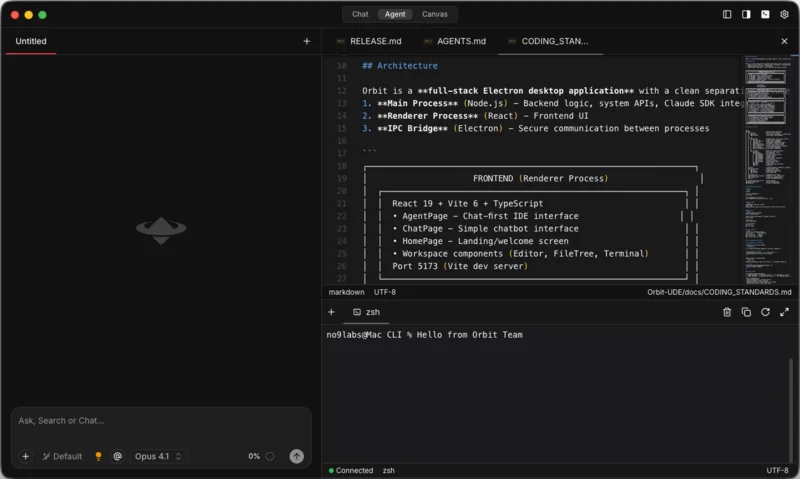Switch to the Agent mode tab
Viewport: 800px width, 479px height.
395,14
